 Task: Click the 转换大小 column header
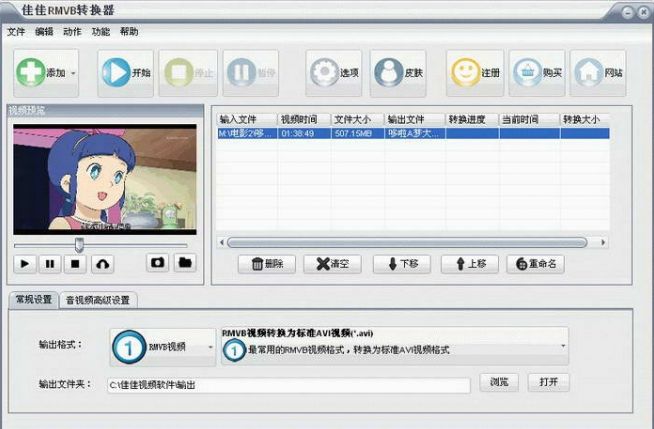(585, 120)
